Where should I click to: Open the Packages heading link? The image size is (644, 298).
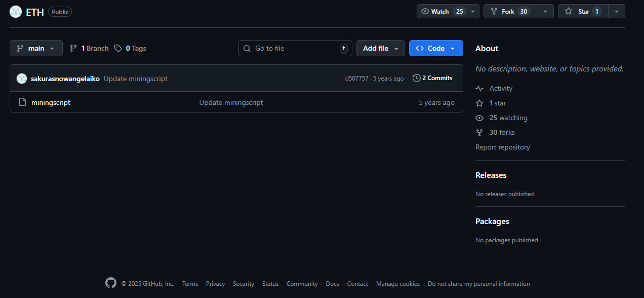492,221
